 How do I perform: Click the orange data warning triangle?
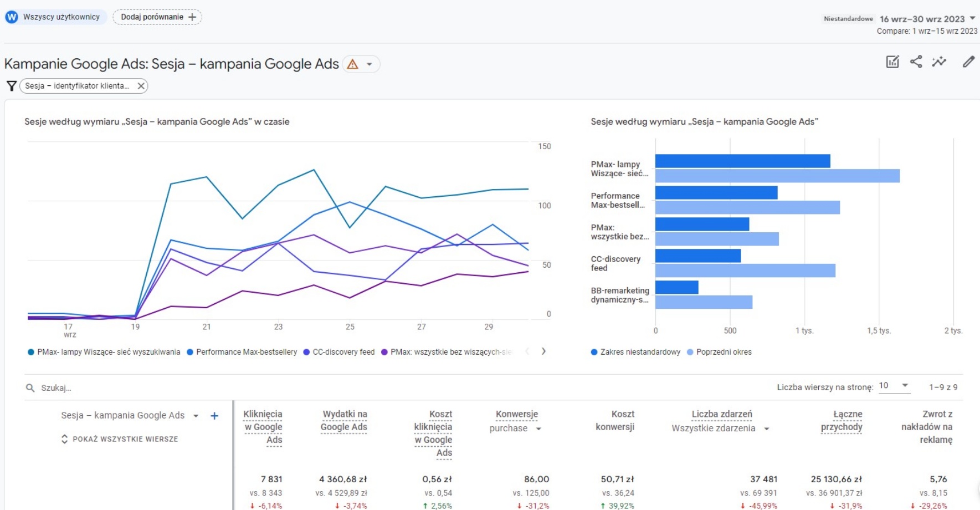(x=352, y=64)
